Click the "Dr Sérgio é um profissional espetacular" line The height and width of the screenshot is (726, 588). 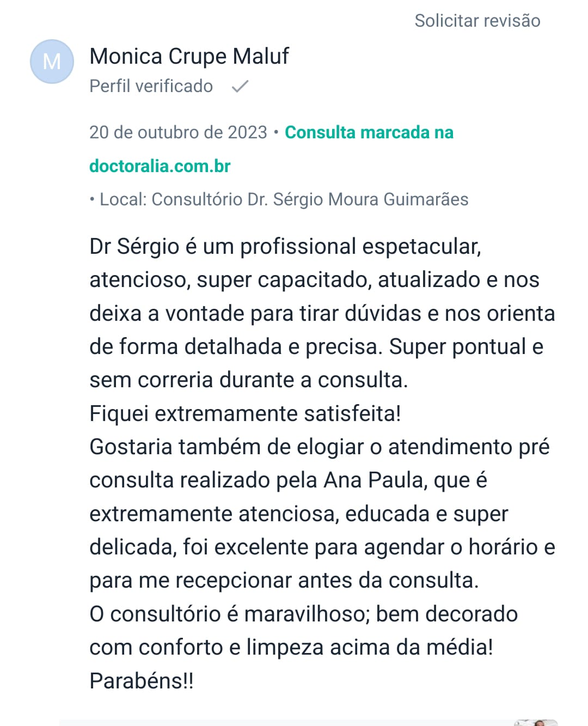(285, 246)
